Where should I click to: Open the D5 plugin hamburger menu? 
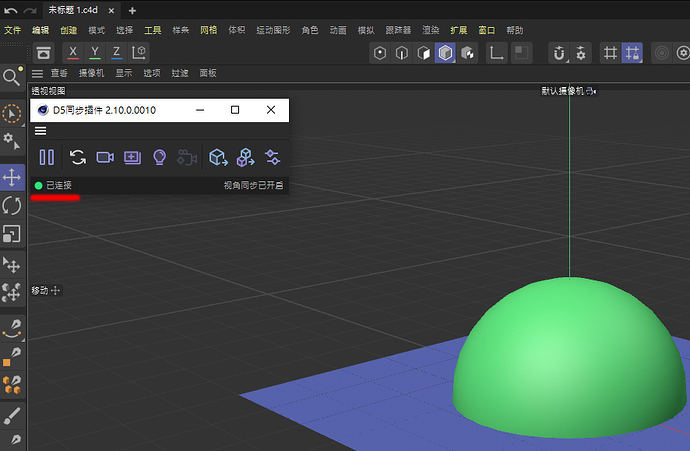click(41, 130)
